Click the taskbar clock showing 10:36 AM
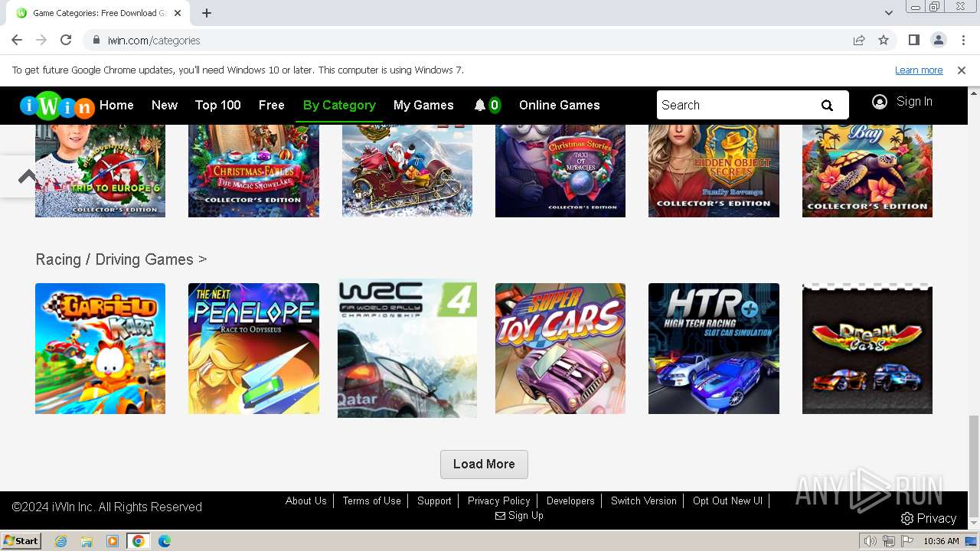Image resolution: width=980 pixels, height=551 pixels. 941,541
